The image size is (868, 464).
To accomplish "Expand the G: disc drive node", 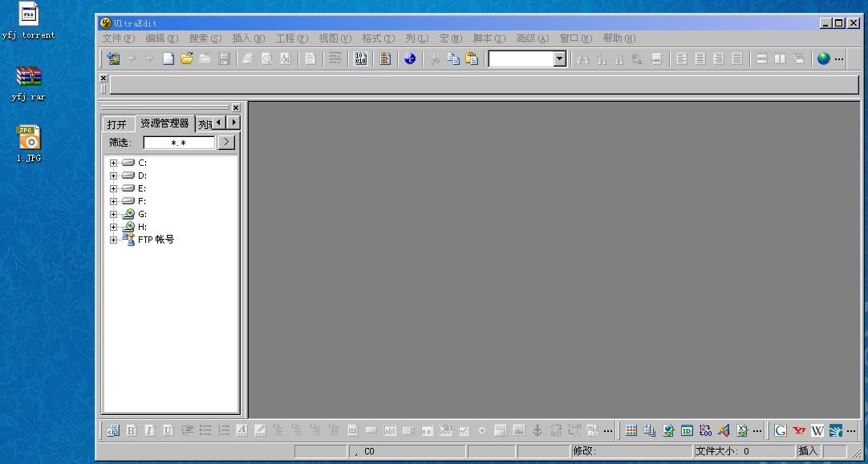I will click(x=113, y=214).
